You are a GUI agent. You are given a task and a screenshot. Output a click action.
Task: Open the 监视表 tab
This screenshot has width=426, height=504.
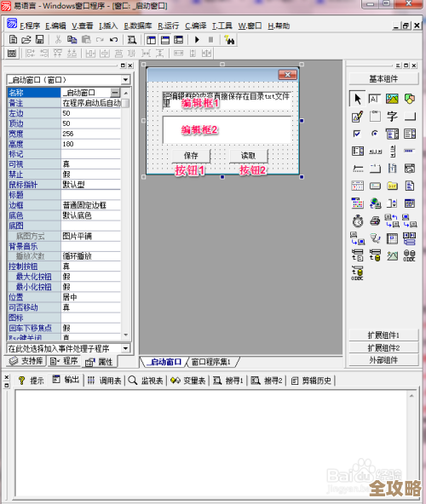pos(146,381)
